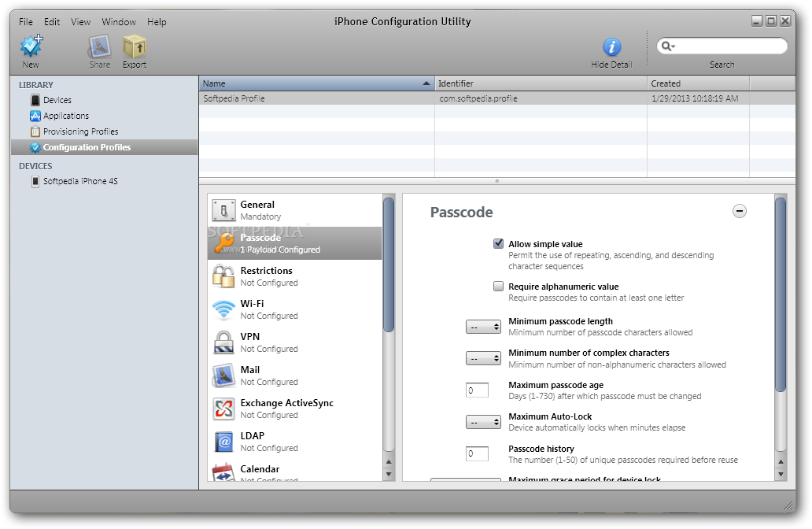Click the window resize grip corner

pos(789,505)
